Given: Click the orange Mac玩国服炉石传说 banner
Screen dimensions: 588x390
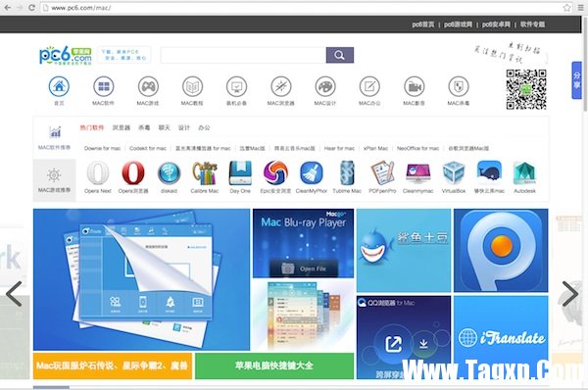Looking at the screenshot, I should point(113,366).
